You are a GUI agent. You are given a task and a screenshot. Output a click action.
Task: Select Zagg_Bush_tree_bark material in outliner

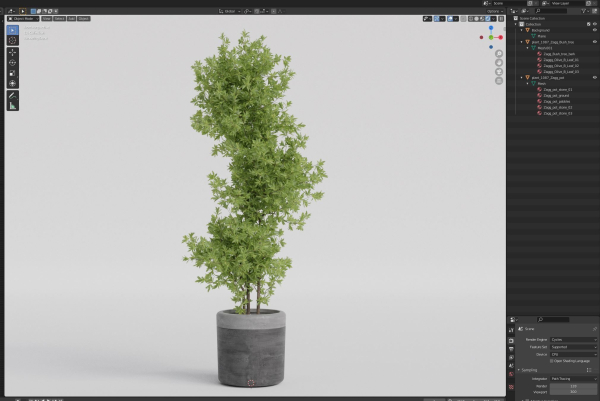559,54
